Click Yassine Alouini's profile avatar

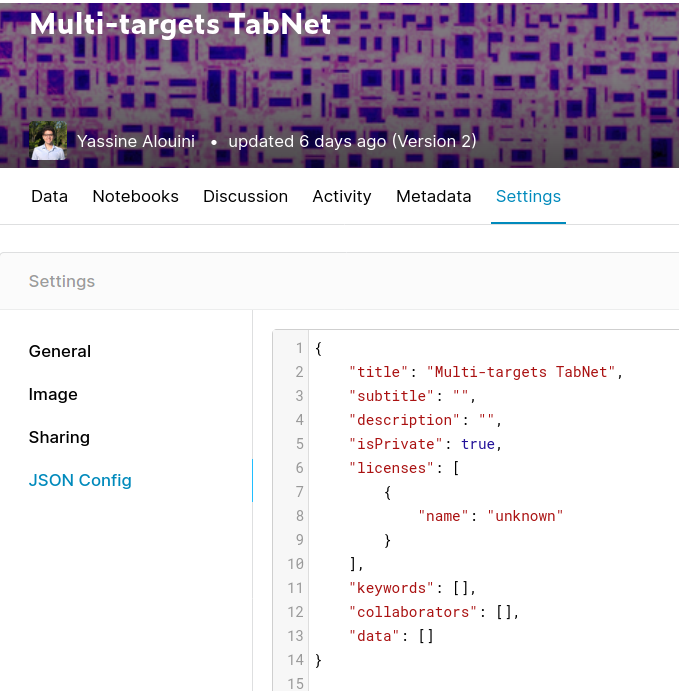[x=48, y=141]
